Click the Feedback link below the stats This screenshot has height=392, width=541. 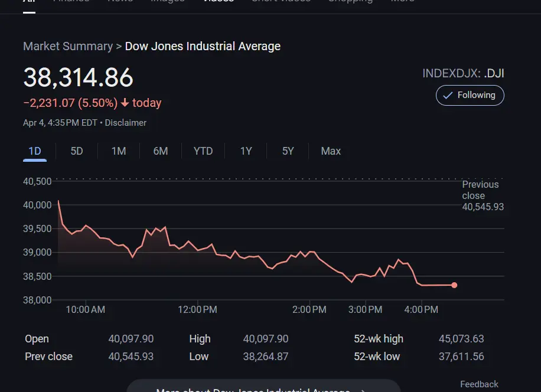tap(479, 384)
